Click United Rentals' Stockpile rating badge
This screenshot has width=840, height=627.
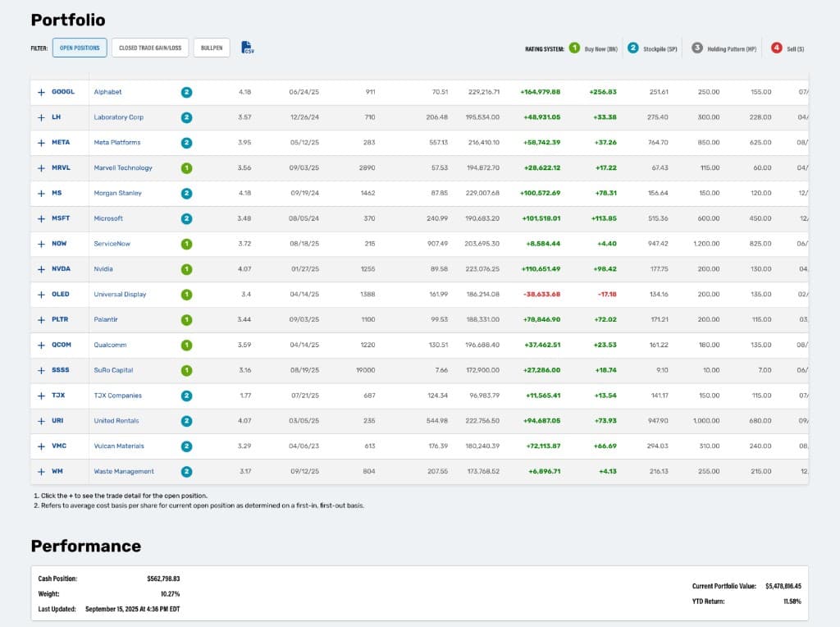186,421
